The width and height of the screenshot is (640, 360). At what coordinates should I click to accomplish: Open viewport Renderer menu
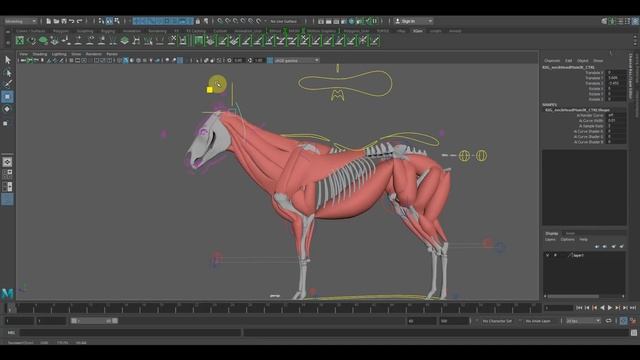point(93,54)
